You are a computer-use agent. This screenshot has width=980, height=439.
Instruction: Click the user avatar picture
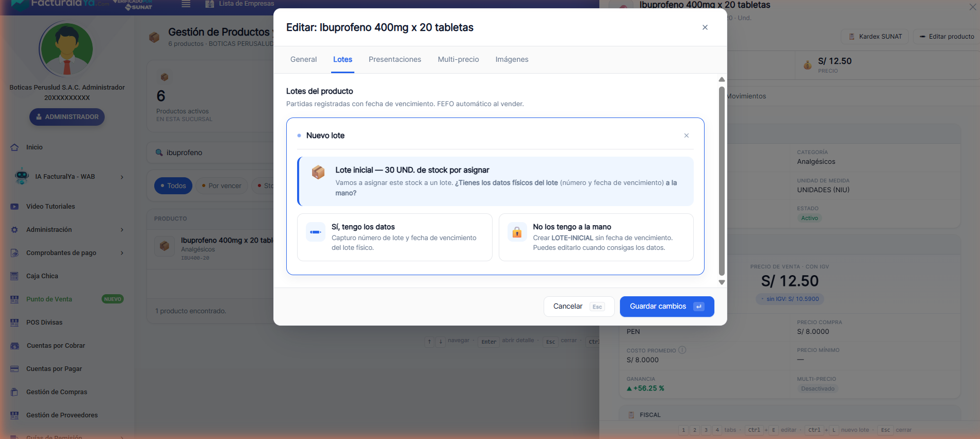tap(67, 49)
